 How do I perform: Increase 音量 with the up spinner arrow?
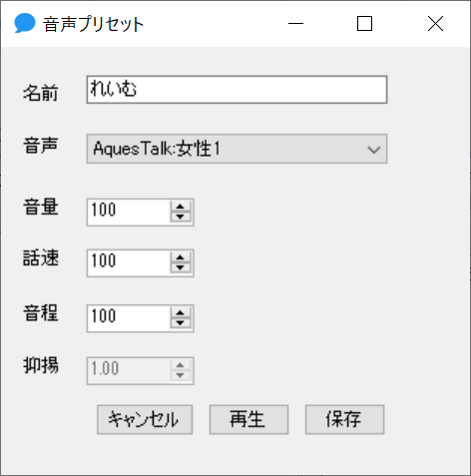coord(181,207)
